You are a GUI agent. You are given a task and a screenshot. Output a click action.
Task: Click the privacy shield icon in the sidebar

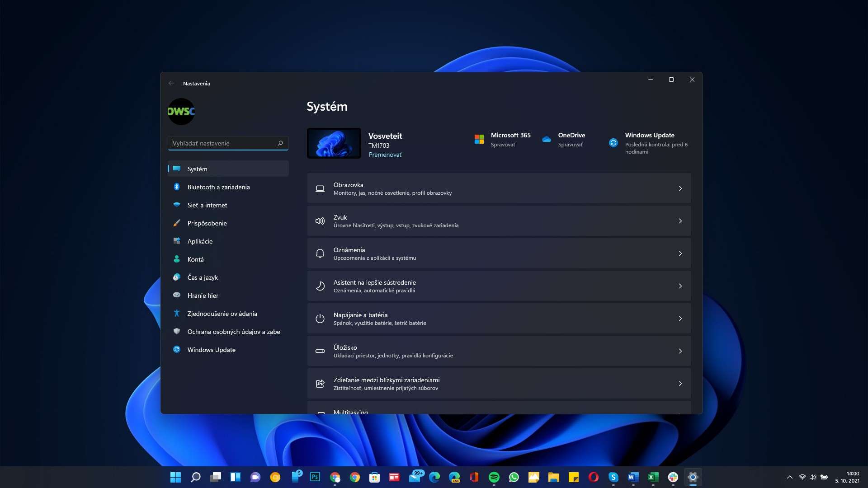[x=177, y=332]
